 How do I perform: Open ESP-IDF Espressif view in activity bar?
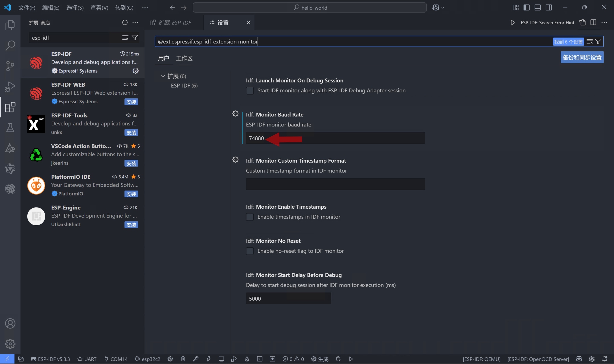click(10, 189)
